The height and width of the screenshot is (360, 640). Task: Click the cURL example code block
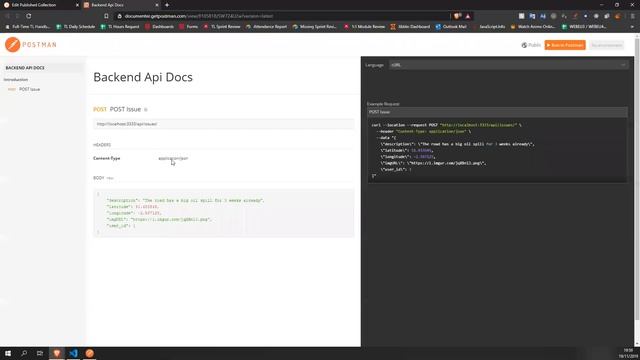point(497,150)
